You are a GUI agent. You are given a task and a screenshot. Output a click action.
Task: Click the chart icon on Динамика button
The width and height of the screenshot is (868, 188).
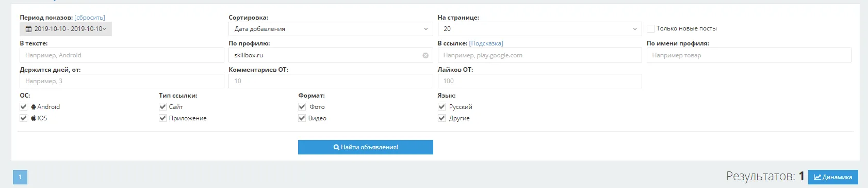point(817,177)
